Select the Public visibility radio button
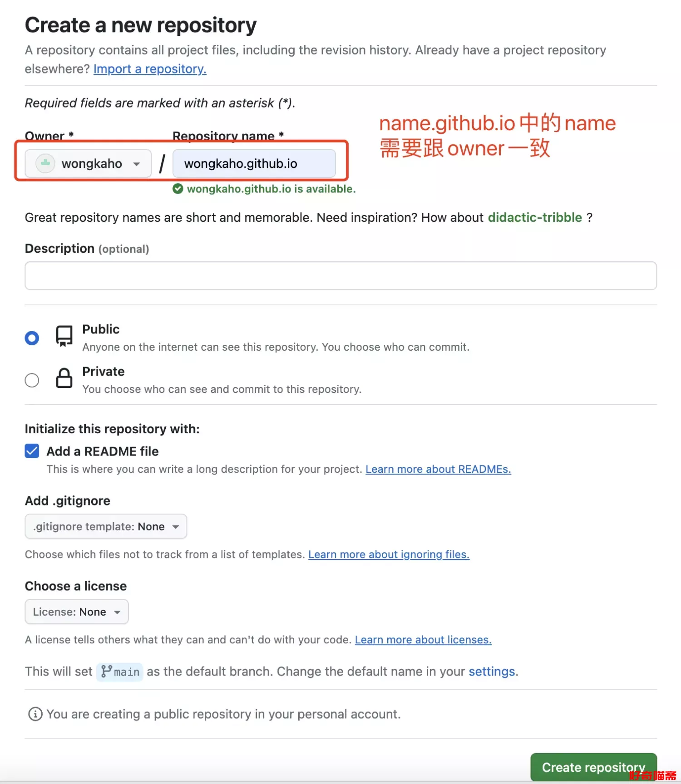This screenshot has height=784, width=681. [x=32, y=338]
